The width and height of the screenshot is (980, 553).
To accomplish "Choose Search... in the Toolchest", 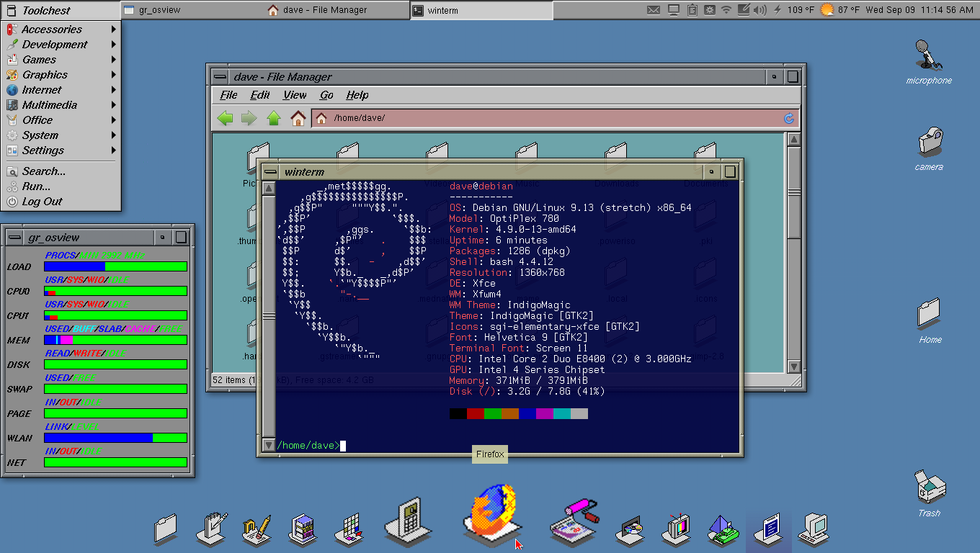I will click(x=61, y=171).
